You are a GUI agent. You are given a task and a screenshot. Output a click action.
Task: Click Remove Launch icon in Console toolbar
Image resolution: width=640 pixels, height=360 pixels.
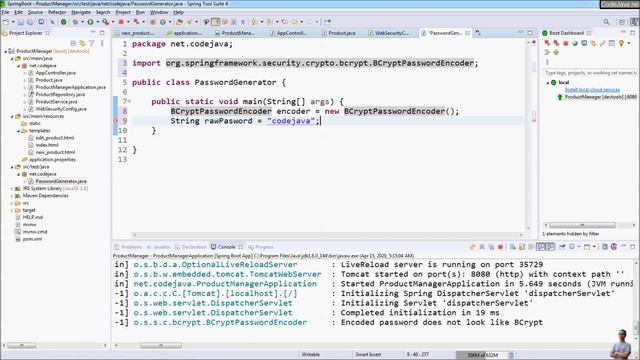click(x=482, y=247)
